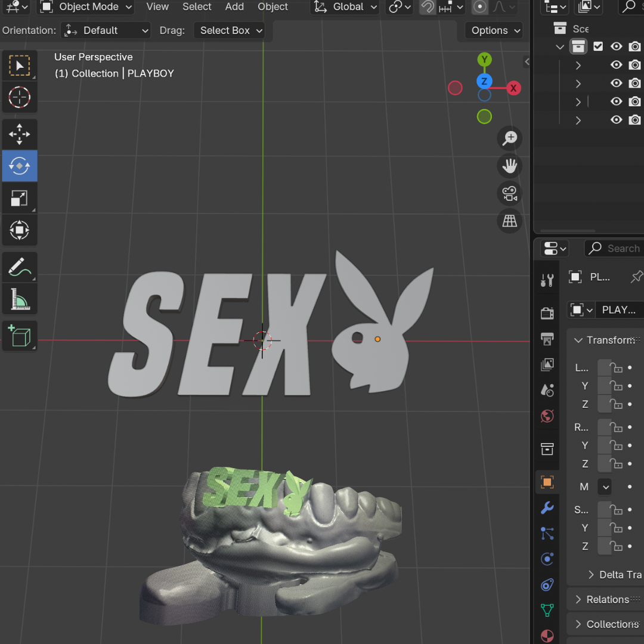Open the Render properties tab
The width and height of the screenshot is (644, 644).
point(547,313)
